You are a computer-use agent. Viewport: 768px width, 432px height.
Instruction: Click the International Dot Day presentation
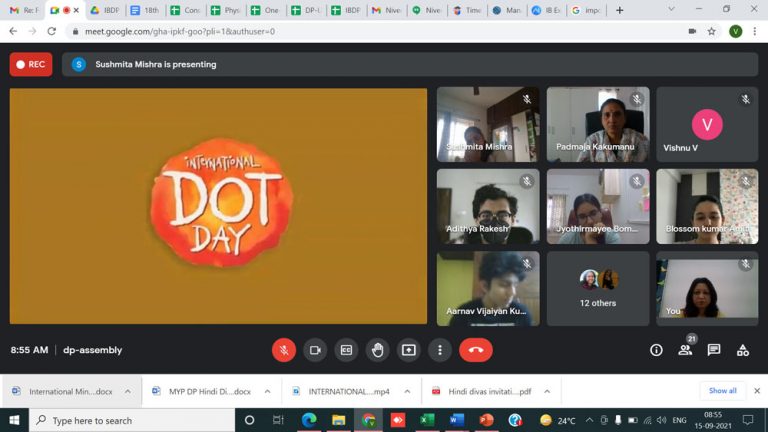218,206
